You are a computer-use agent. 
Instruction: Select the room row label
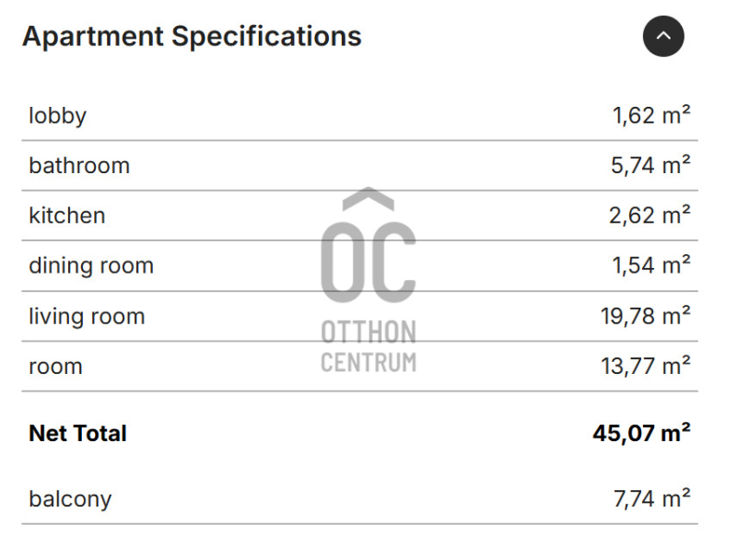click(55, 367)
